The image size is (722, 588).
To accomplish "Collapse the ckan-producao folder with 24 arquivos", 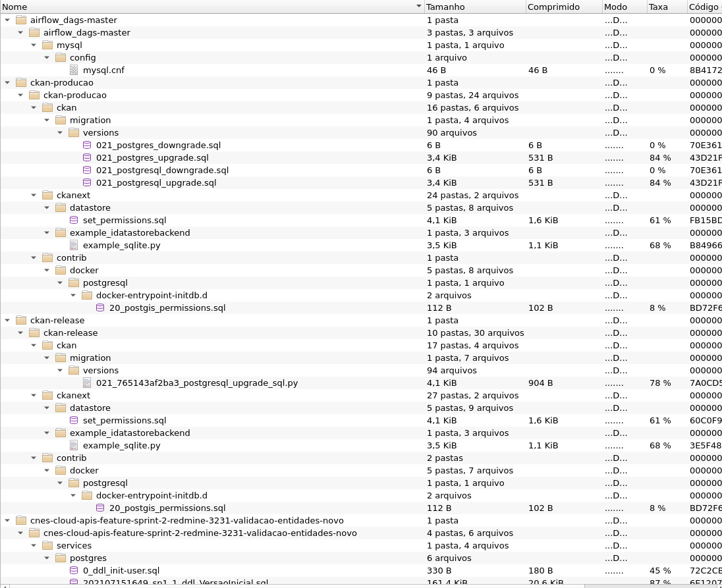I will (x=20, y=95).
